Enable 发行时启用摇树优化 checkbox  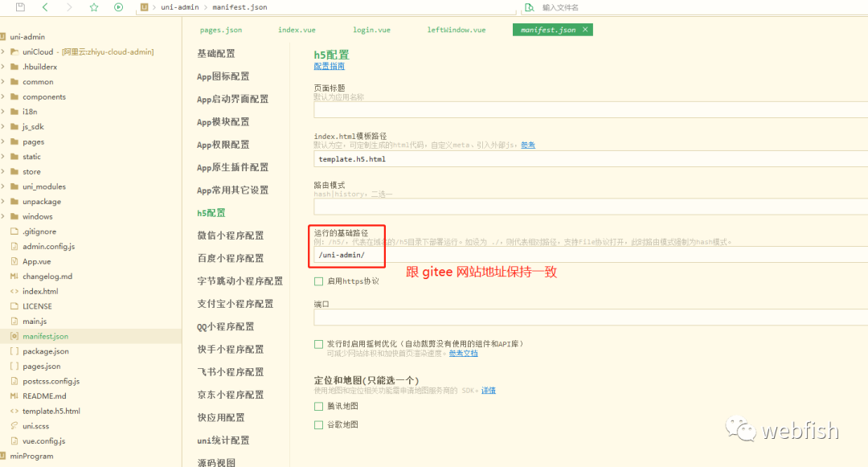tap(318, 344)
